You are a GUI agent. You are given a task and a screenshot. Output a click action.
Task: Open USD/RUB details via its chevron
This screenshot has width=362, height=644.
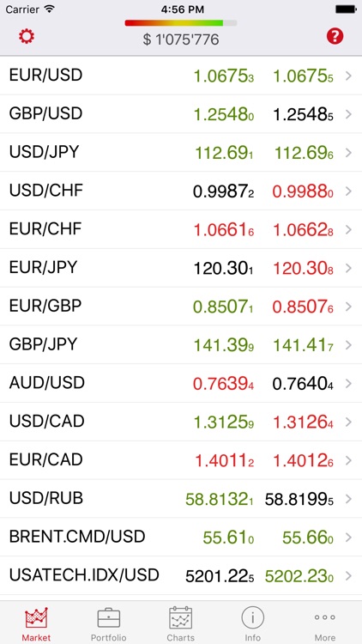(x=348, y=499)
